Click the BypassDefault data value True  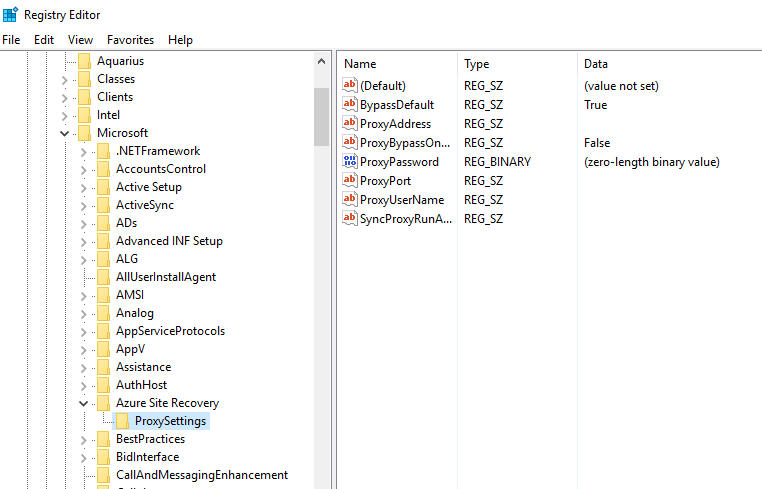[x=596, y=105]
